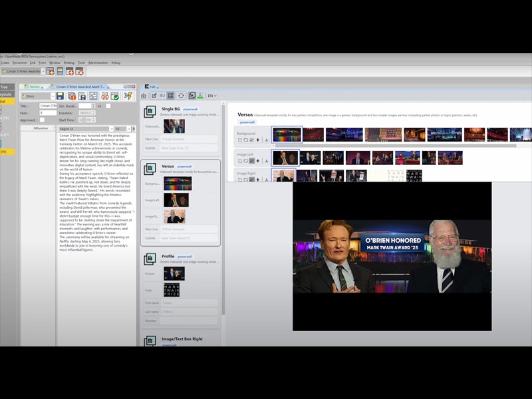Image resolution: width=532 pixels, height=399 pixels.
Task: Click the Title input field
Action: point(48,106)
